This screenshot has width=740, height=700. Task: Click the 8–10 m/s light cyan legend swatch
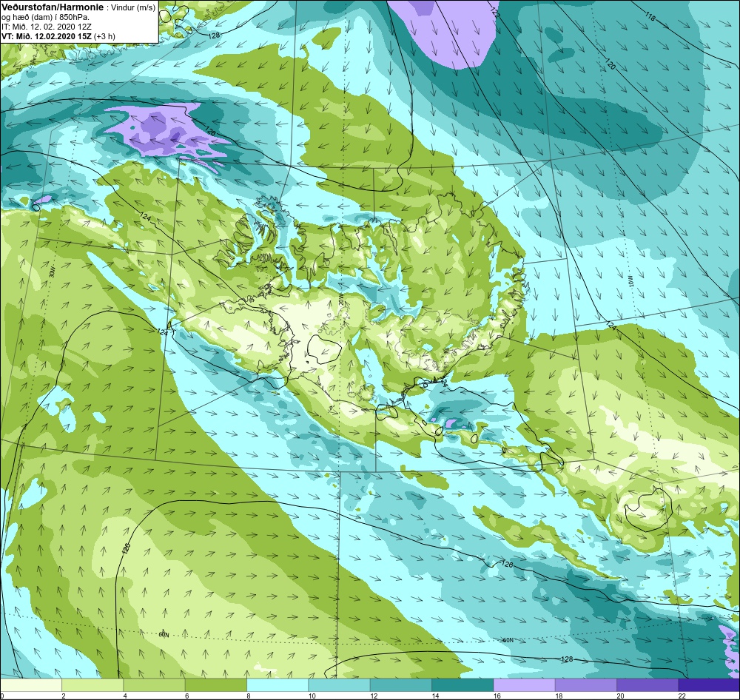(x=277, y=685)
